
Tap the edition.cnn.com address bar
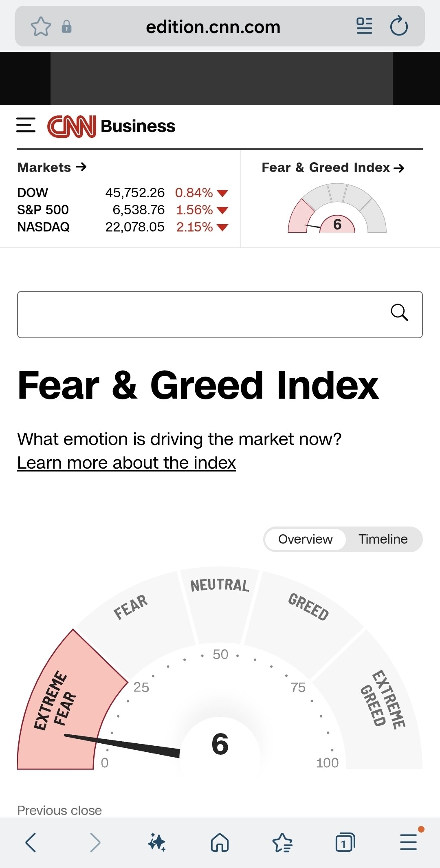pyautogui.click(x=213, y=27)
